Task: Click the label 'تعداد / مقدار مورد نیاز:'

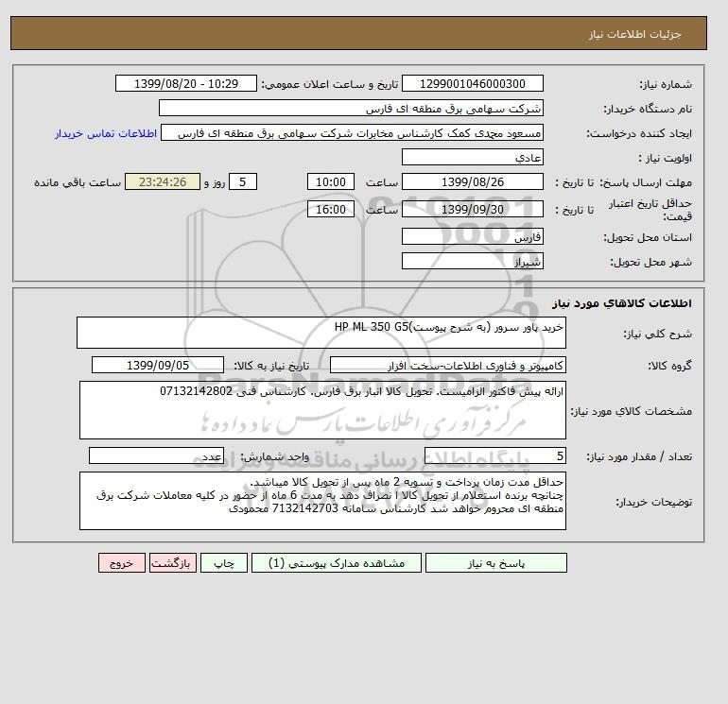Action: coord(639,456)
